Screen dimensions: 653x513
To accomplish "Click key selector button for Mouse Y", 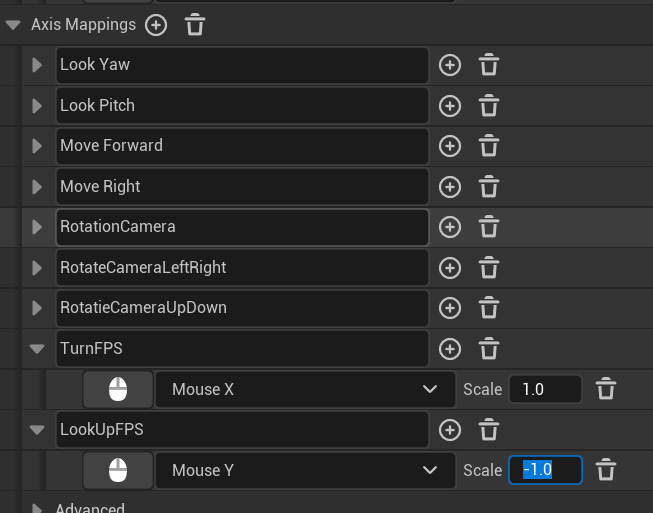I will click(x=118, y=470).
